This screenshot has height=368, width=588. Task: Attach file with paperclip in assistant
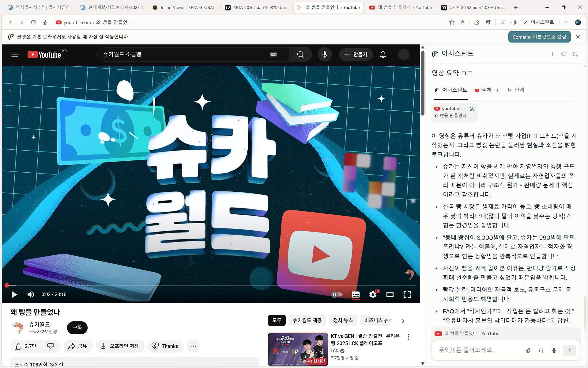coord(528,350)
